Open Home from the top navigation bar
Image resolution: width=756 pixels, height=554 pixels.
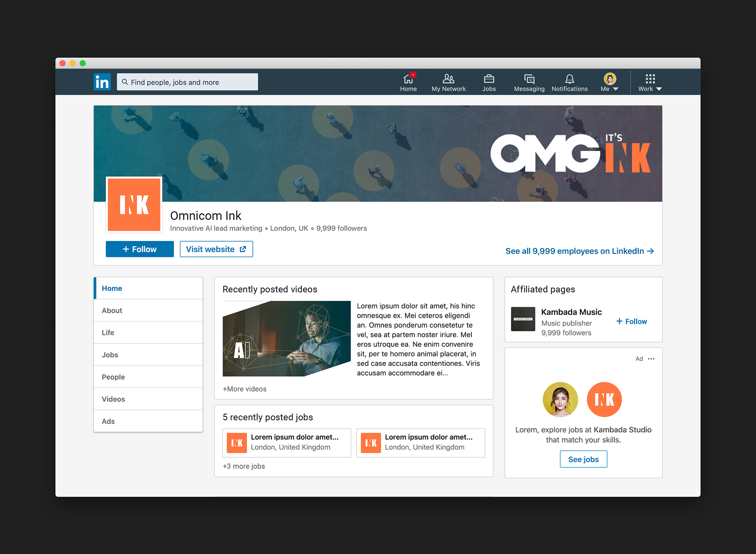[x=408, y=82]
